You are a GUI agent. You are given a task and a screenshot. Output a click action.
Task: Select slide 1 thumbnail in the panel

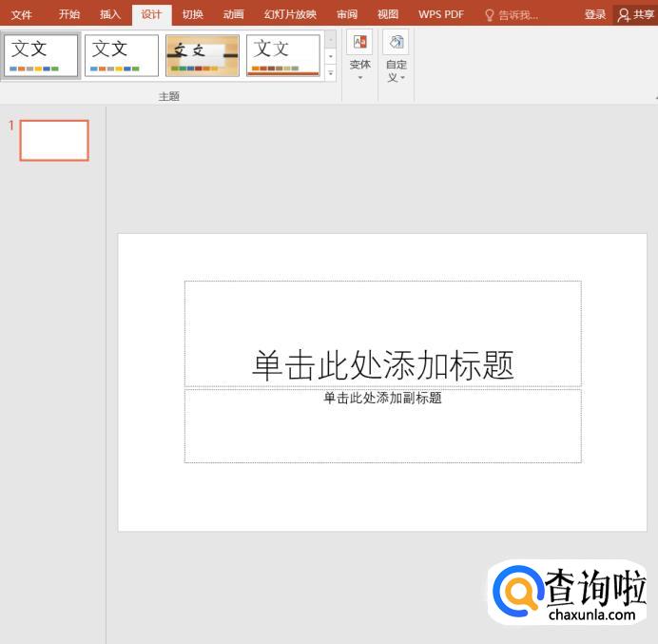54,140
